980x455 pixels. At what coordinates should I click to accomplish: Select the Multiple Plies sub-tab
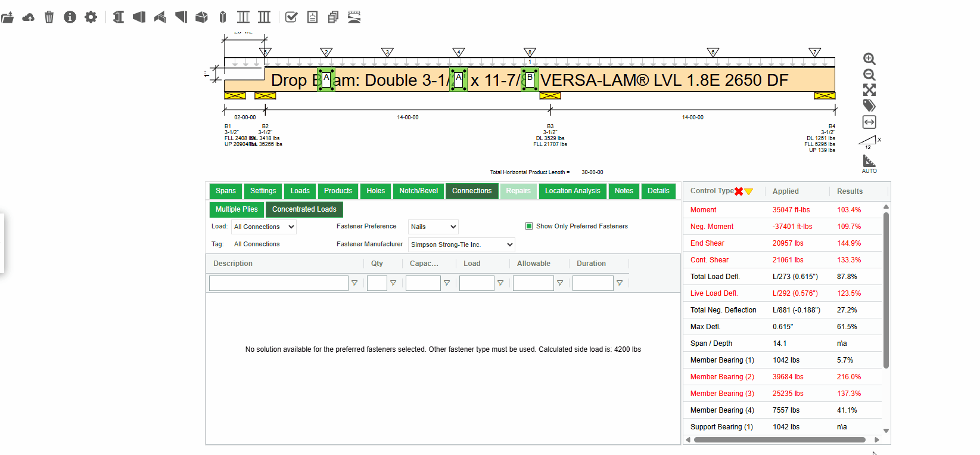coord(237,209)
